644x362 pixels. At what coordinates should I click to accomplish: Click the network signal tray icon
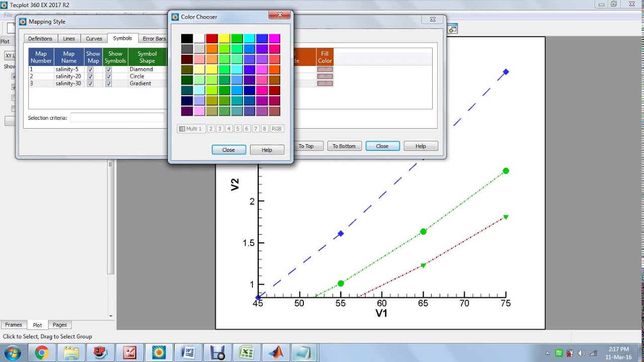pyautogui.click(x=593, y=353)
